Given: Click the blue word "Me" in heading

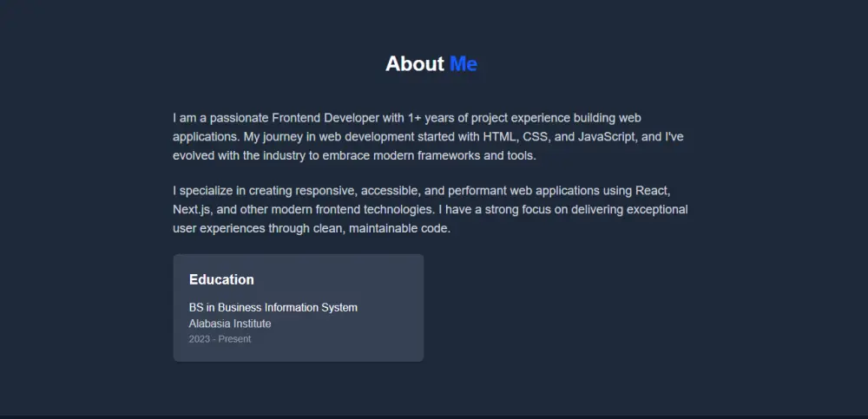Looking at the screenshot, I should (x=464, y=63).
